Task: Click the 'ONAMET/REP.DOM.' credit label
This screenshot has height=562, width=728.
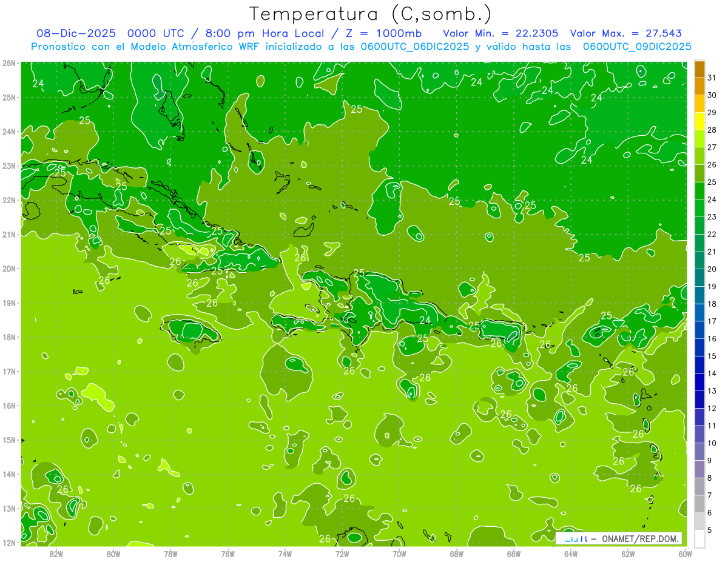Action: click(x=640, y=538)
